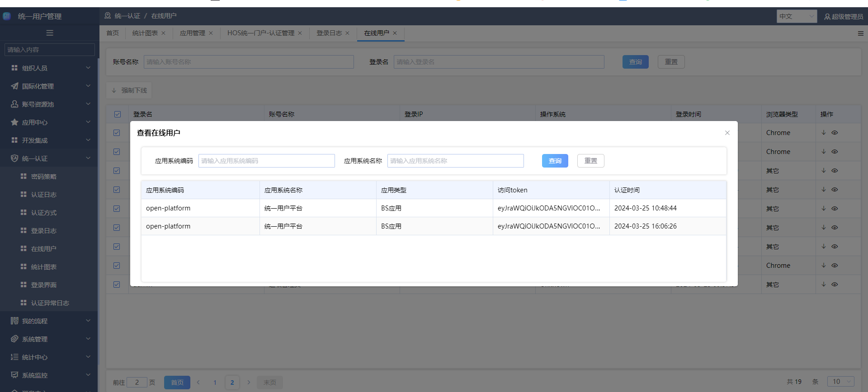This screenshot has height=392, width=868.
Task: Click the 统一认证 shield icon
Action: pyautogui.click(x=14, y=158)
